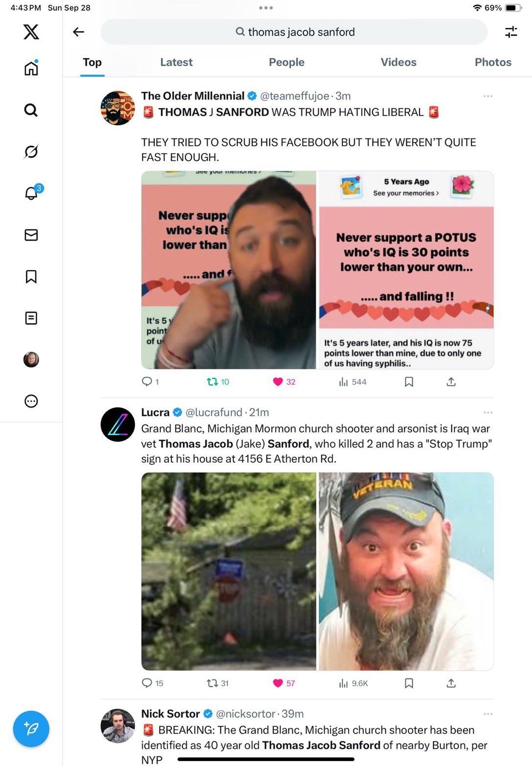Image resolution: width=532 pixels, height=766 pixels.
Task: Open Notifications bell with 3 badge
Action: tap(32, 192)
